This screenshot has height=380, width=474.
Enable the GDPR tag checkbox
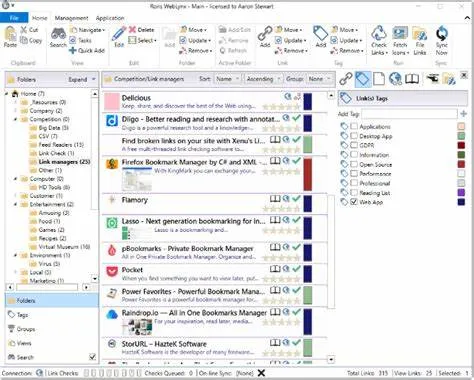tap(354, 145)
